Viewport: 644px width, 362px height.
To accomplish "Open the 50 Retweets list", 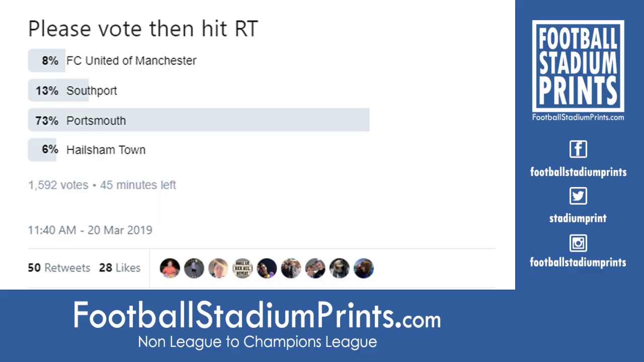I will pos(59,267).
